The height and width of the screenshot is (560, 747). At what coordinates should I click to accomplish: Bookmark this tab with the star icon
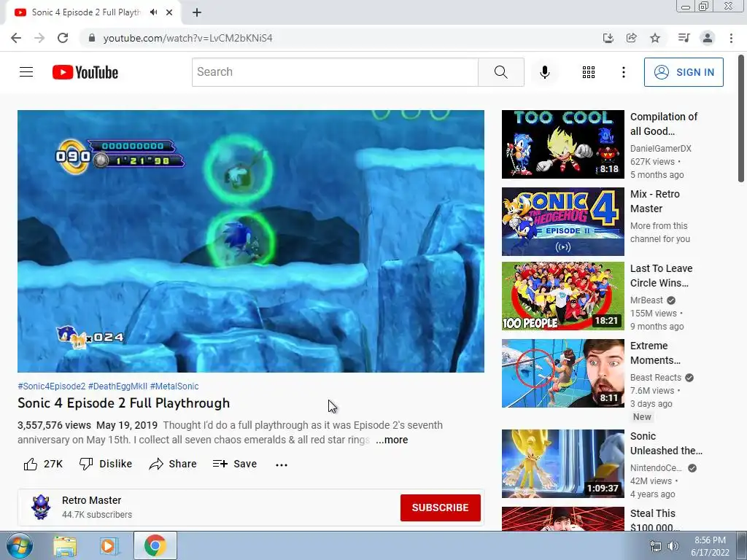[655, 38]
